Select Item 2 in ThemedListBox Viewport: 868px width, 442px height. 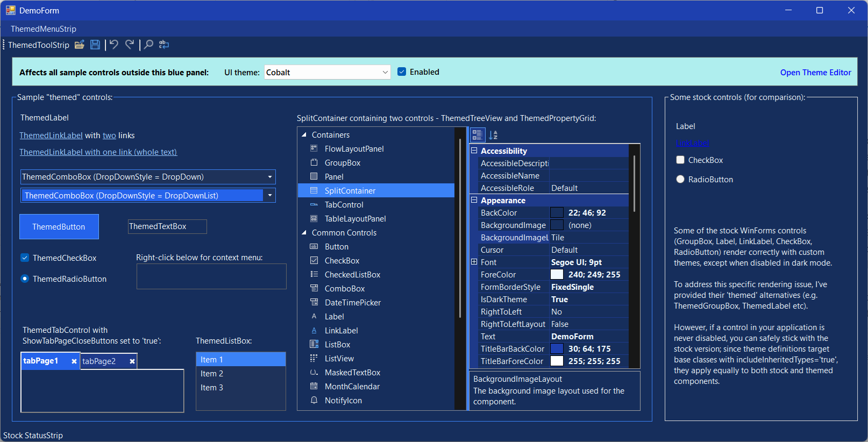tap(241, 373)
